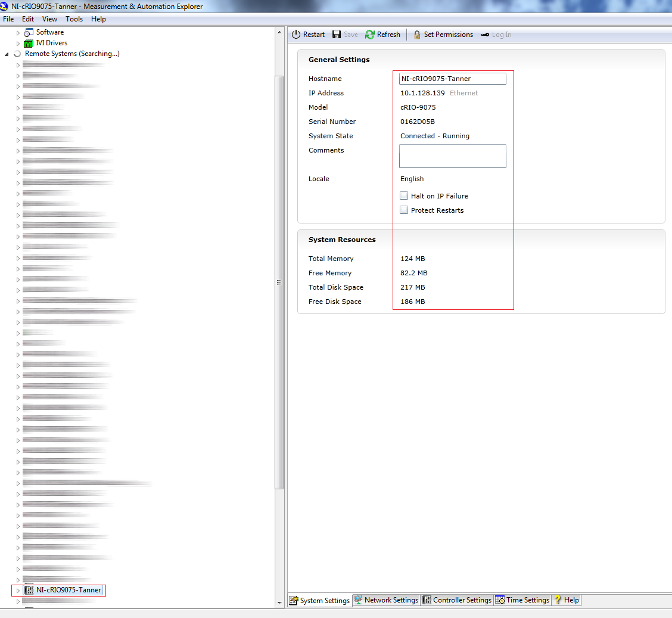Select the IVI Drivers tree item
This screenshot has height=618, width=672.
[51, 43]
